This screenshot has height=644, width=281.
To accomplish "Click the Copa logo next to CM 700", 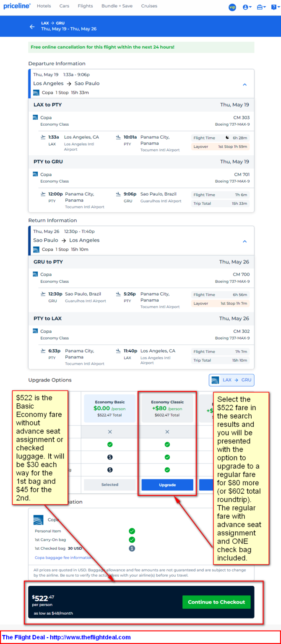I will tap(35, 274).
